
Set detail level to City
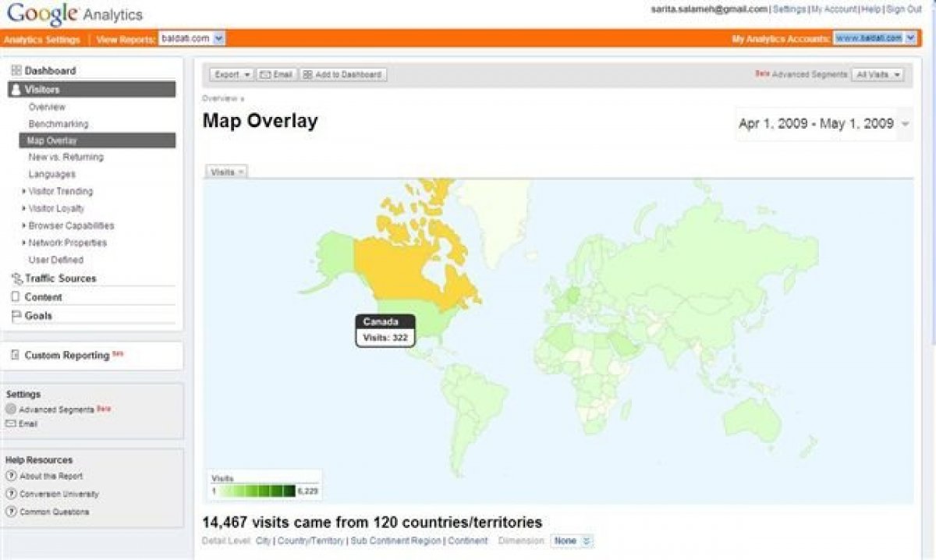click(x=263, y=541)
